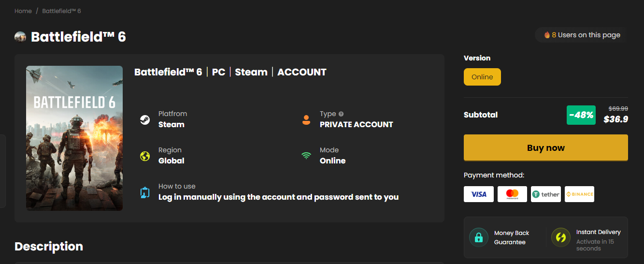This screenshot has width=644, height=264.
Task: Click the Battlefield 6 cover art image
Action: coord(74,138)
